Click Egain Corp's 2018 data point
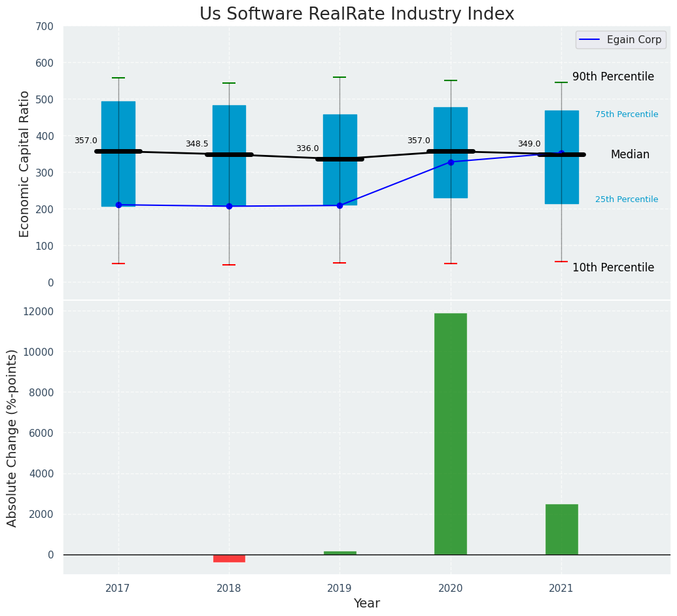The width and height of the screenshot is (677, 616). pyautogui.click(x=229, y=206)
